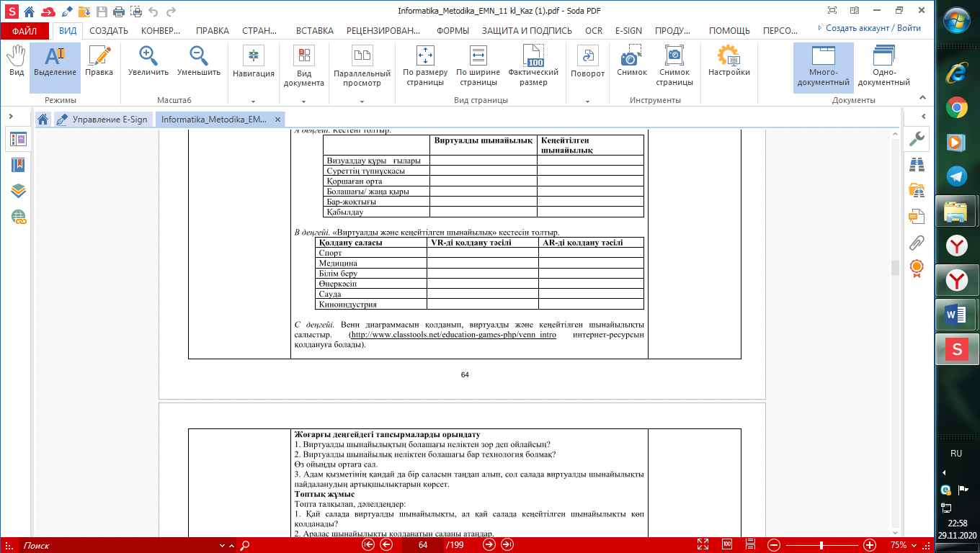Click the zoom slider in the status bar
The height and width of the screenshot is (553, 980).
pos(821,545)
